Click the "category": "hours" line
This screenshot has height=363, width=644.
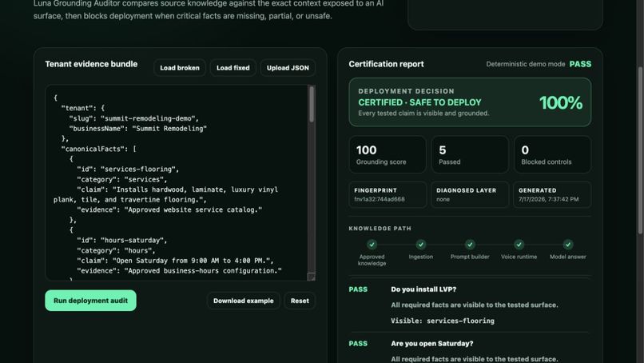pos(116,251)
